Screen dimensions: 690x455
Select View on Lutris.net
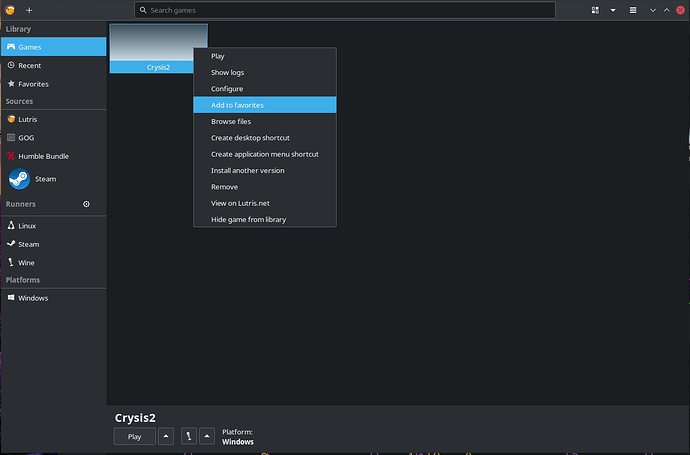pyautogui.click(x=265, y=203)
